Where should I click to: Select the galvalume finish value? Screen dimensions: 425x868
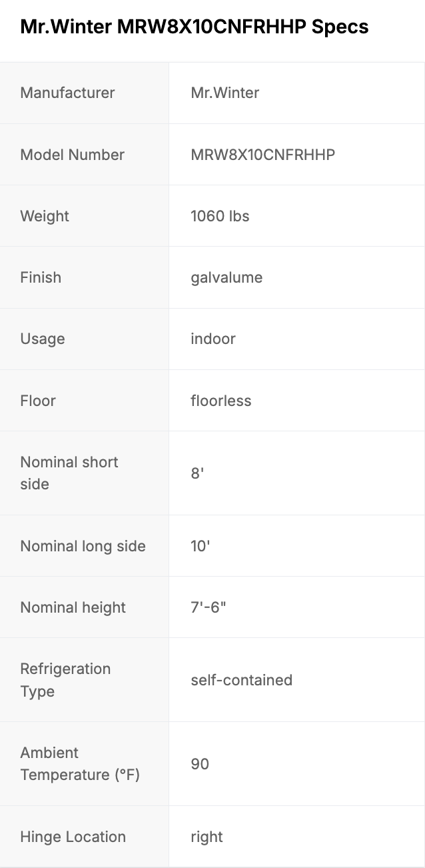coord(226,277)
